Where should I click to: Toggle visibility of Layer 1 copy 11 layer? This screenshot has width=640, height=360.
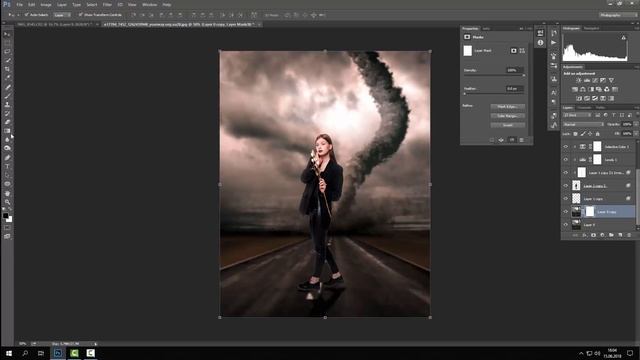[566, 173]
